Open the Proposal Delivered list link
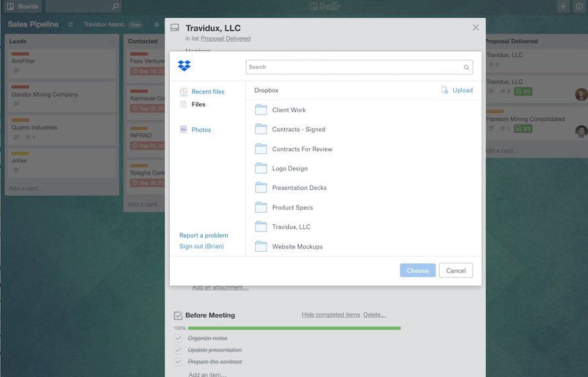 226,39
